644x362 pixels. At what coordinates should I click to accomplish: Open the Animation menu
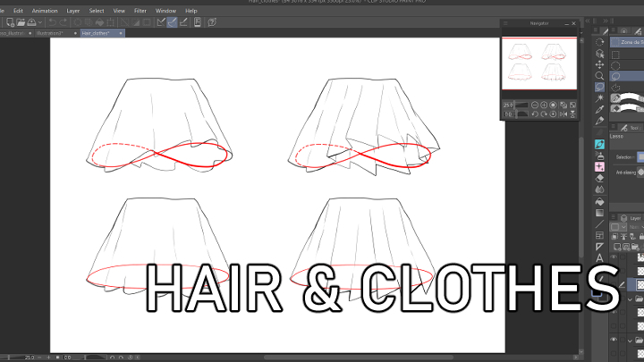click(45, 11)
